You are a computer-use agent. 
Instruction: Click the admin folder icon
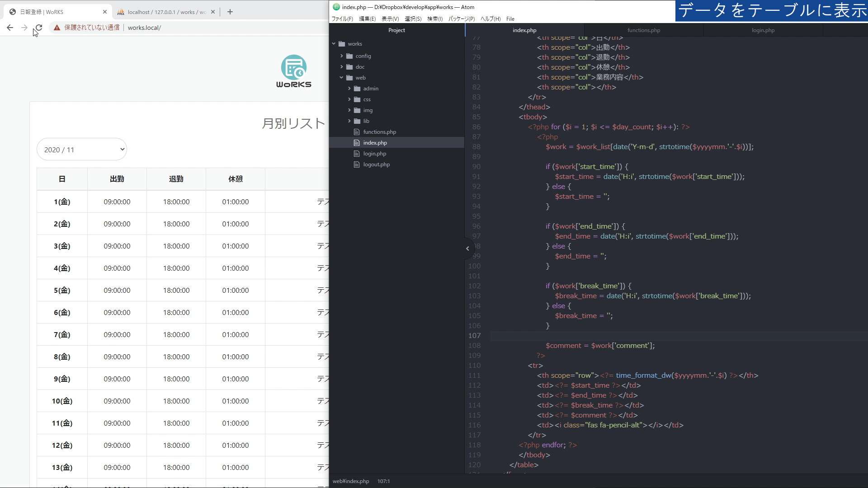click(x=357, y=89)
